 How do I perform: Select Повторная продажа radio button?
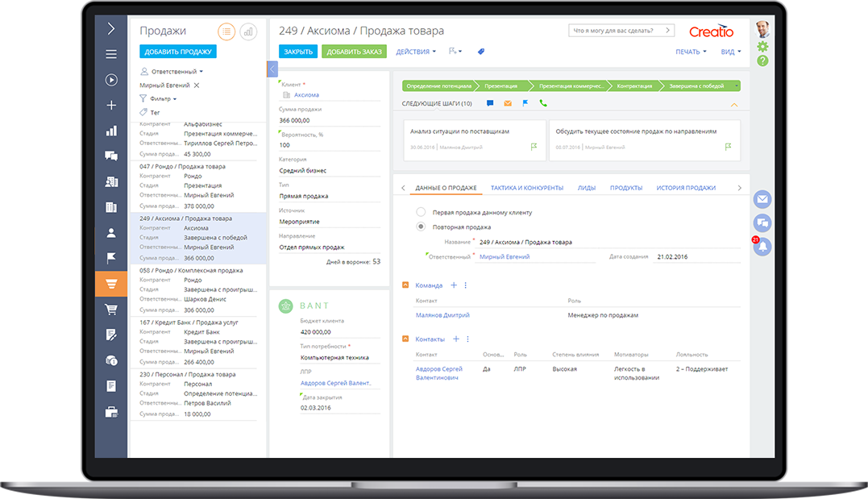tap(421, 227)
